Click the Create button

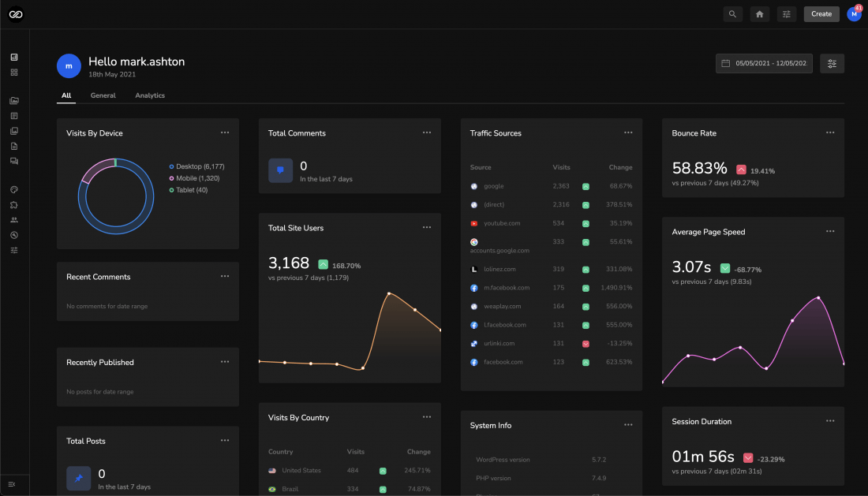coord(821,14)
